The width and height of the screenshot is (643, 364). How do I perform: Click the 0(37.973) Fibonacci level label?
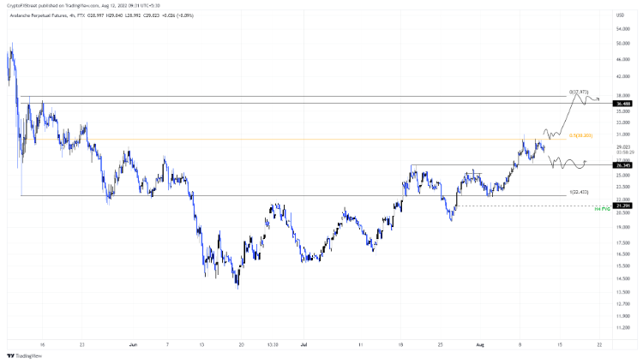[x=579, y=92]
